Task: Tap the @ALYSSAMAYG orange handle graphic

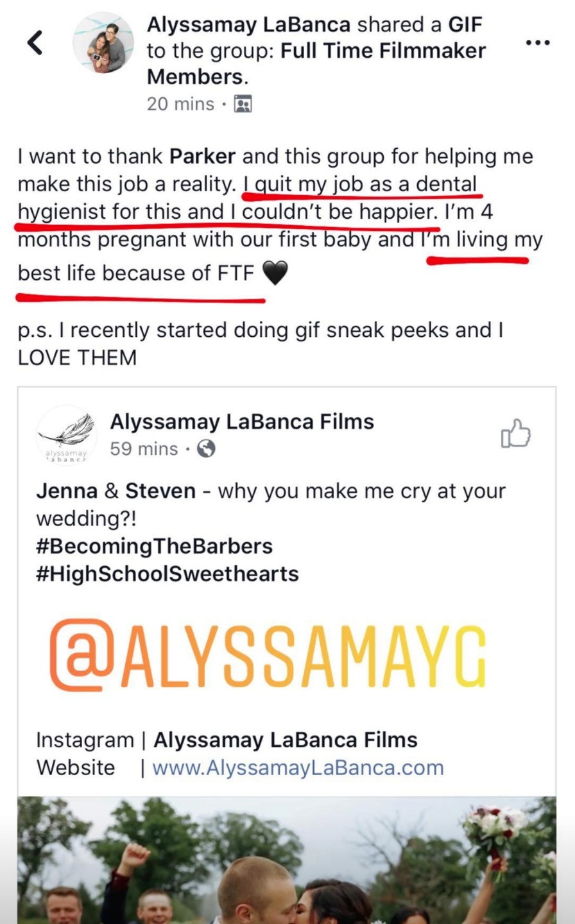Action: click(268, 656)
